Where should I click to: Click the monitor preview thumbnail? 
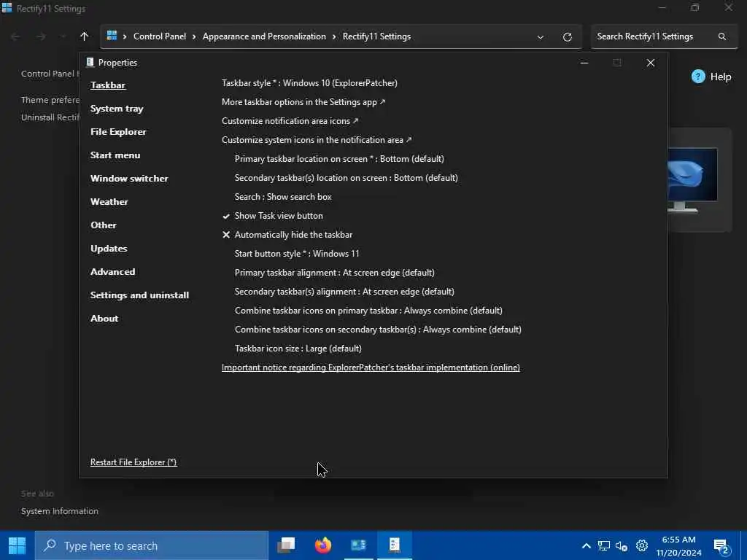click(x=692, y=180)
